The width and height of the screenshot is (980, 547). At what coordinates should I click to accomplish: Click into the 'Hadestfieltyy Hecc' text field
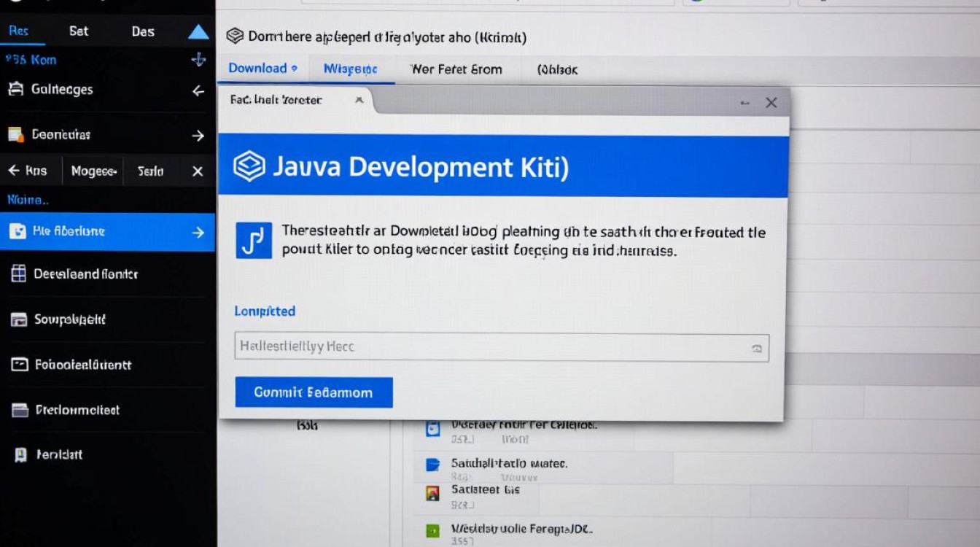click(489, 347)
